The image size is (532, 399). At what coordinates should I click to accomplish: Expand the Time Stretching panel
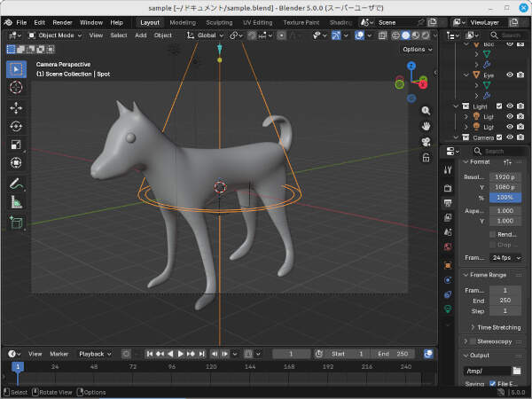tap(495, 327)
